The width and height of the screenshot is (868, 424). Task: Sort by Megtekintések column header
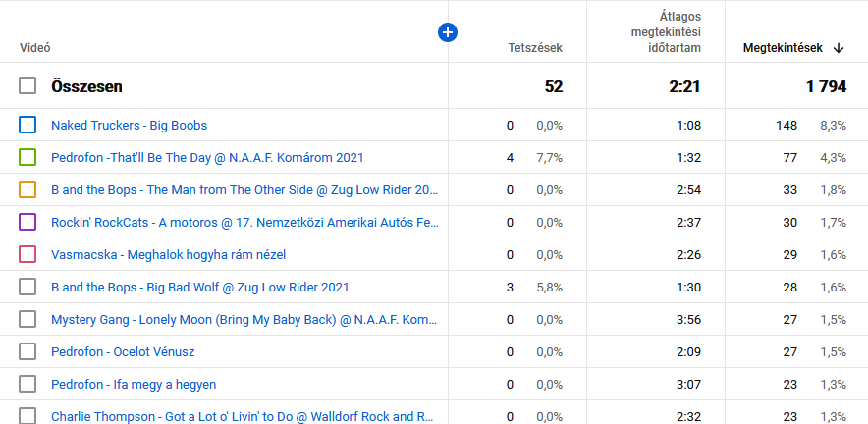pos(782,48)
